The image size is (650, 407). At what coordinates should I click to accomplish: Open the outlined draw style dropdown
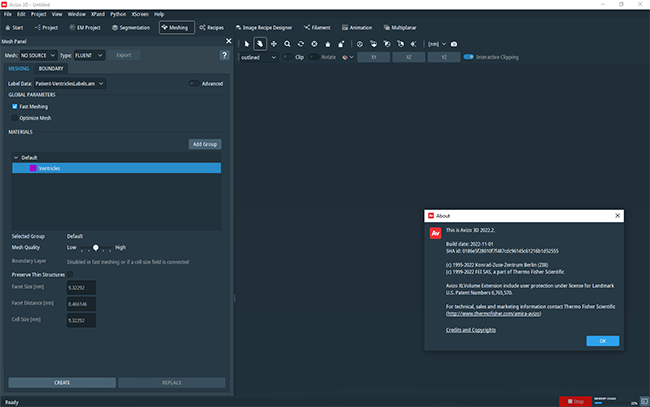(258, 58)
